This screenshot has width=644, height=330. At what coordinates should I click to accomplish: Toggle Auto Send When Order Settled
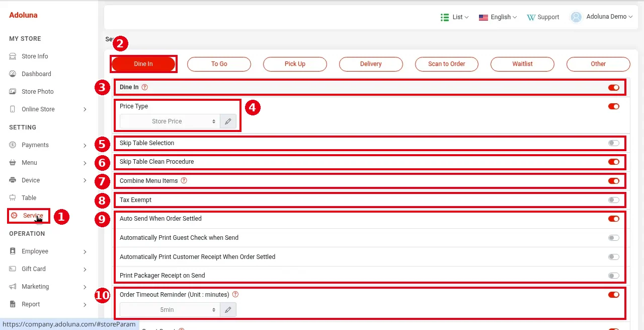(x=614, y=219)
